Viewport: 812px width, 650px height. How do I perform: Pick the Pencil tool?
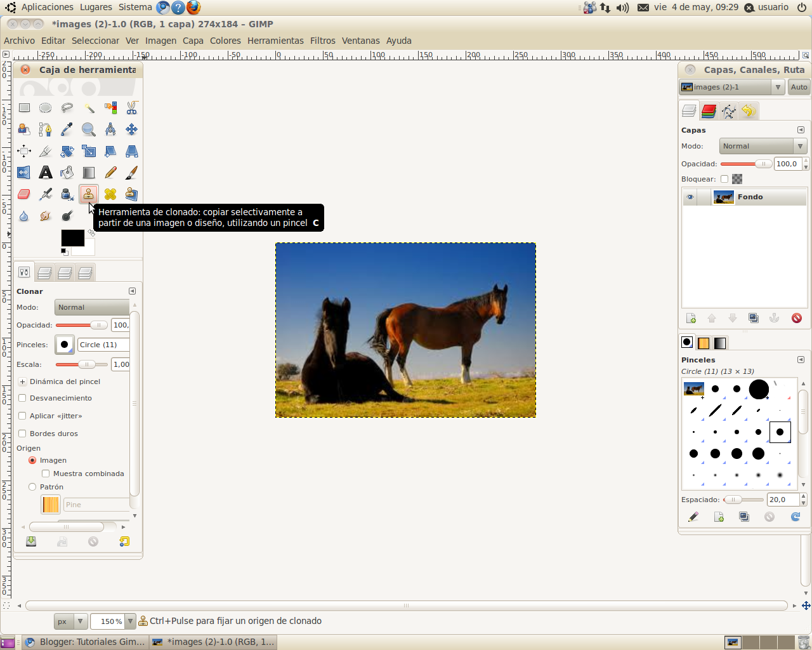110,173
